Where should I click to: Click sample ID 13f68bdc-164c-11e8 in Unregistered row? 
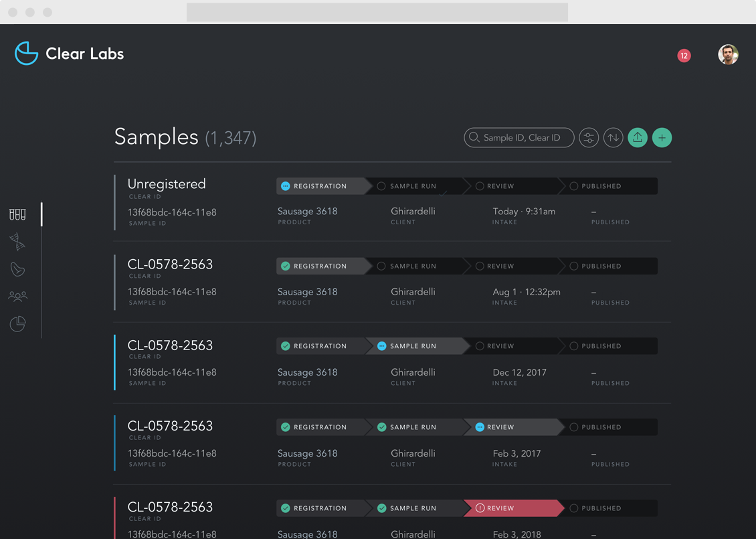pyautogui.click(x=172, y=212)
